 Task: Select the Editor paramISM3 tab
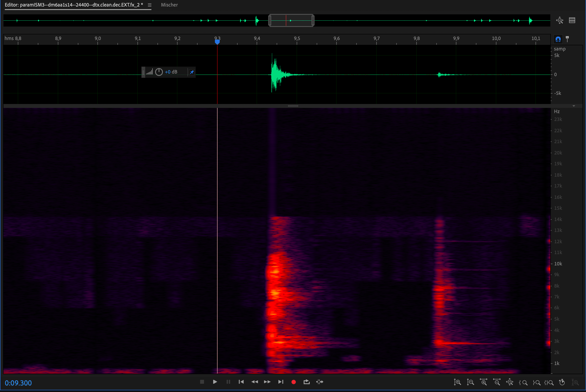74,5
